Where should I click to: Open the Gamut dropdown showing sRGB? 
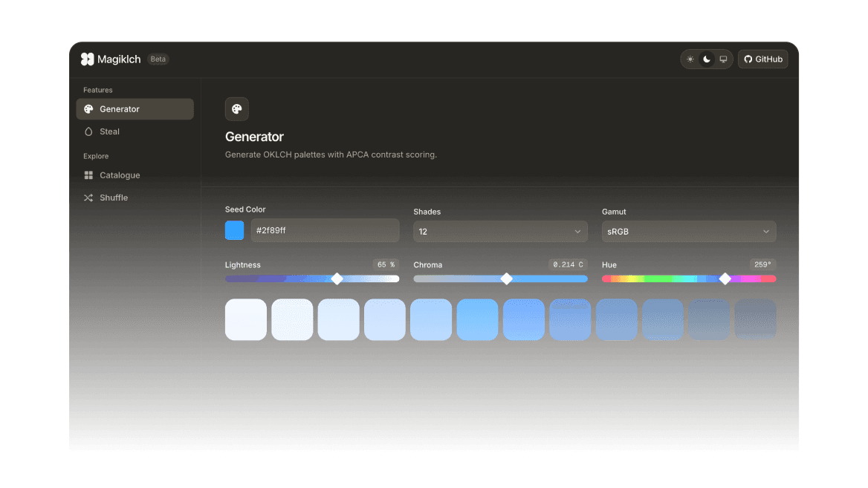689,231
